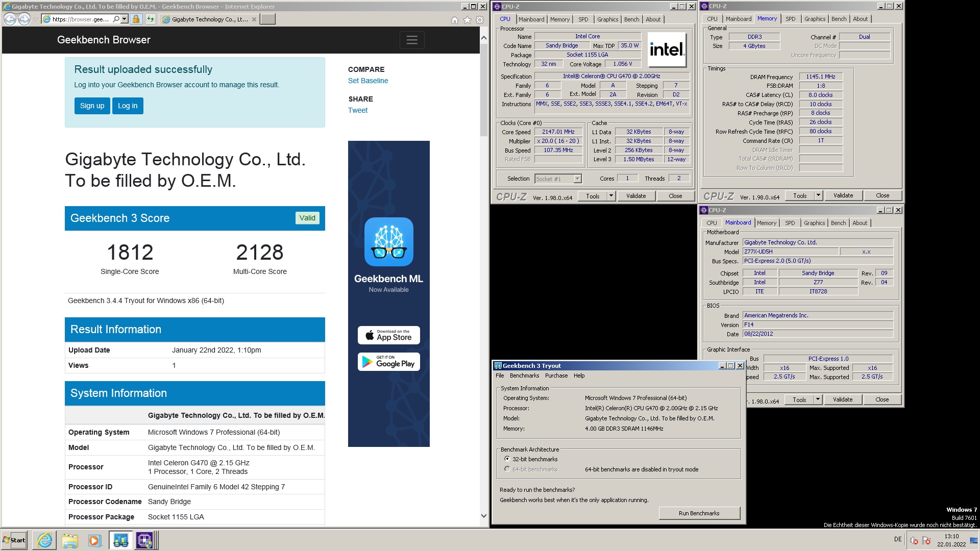Viewport: 980px width, 551px height.
Task: Open Graphics tab in CPU-Z CPU window
Action: [607, 19]
